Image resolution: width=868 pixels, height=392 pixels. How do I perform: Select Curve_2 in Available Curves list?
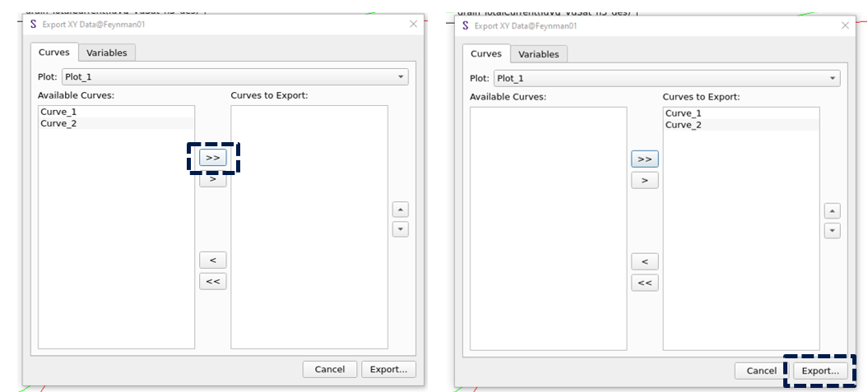(58, 123)
